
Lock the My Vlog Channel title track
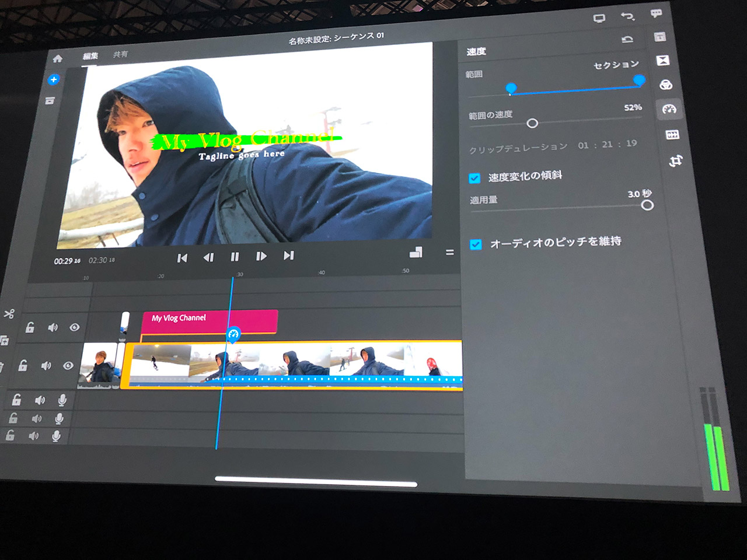point(30,327)
